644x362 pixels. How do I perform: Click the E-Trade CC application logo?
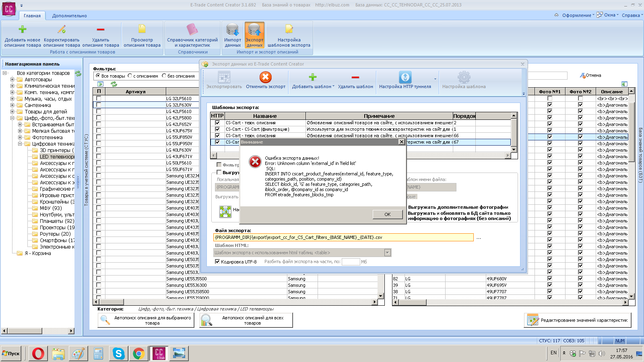(x=9, y=9)
